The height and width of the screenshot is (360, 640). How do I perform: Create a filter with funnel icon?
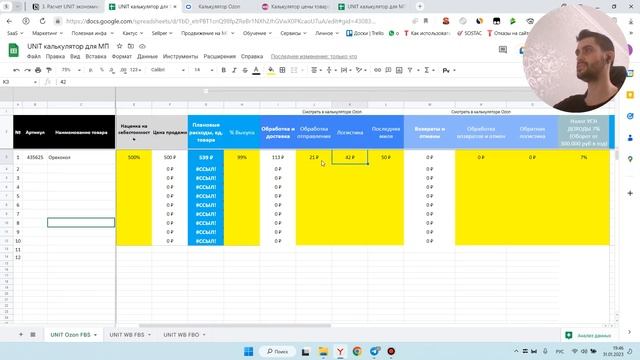coord(410,70)
